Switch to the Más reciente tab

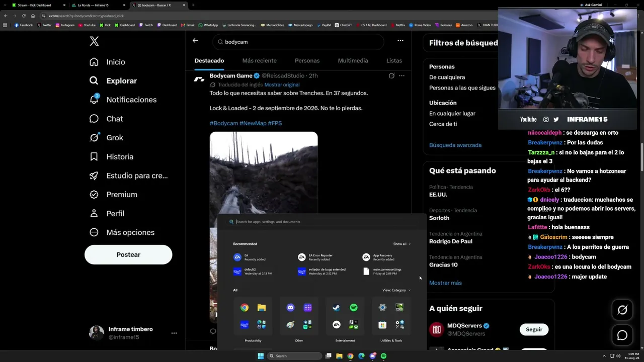click(259, 61)
